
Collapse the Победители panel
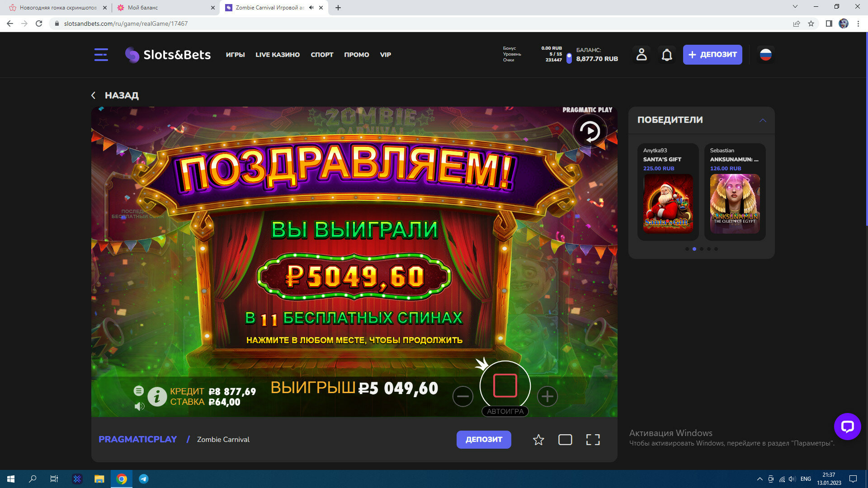point(763,120)
